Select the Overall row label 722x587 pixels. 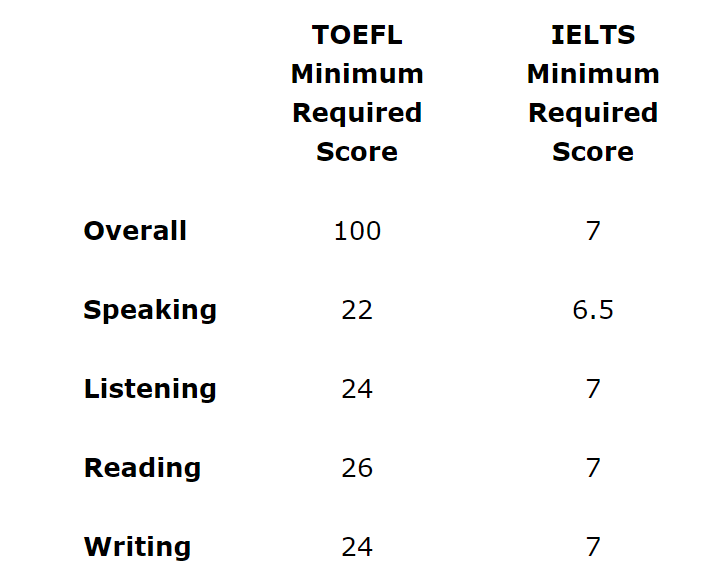[x=135, y=231]
